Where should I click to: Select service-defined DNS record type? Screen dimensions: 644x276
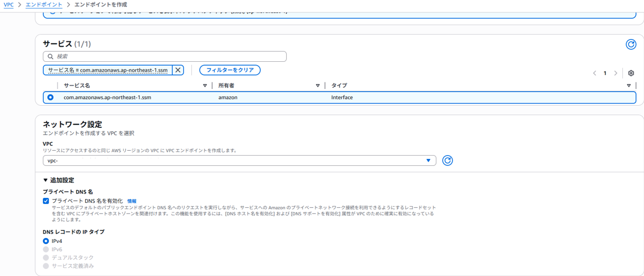(46, 266)
